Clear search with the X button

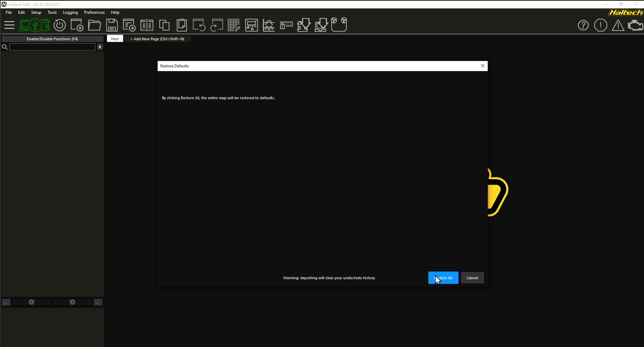100,47
